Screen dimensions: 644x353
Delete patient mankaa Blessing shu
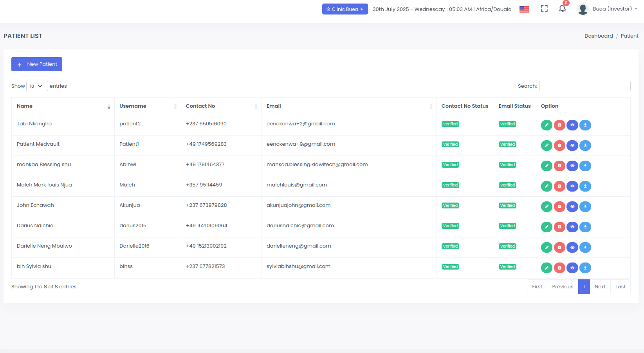[559, 166]
